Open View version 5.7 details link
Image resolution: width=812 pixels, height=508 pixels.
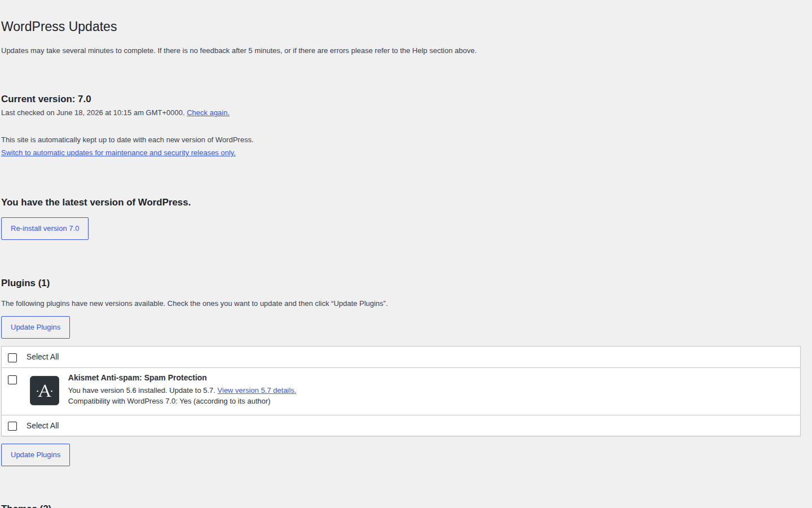pos(257,391)
